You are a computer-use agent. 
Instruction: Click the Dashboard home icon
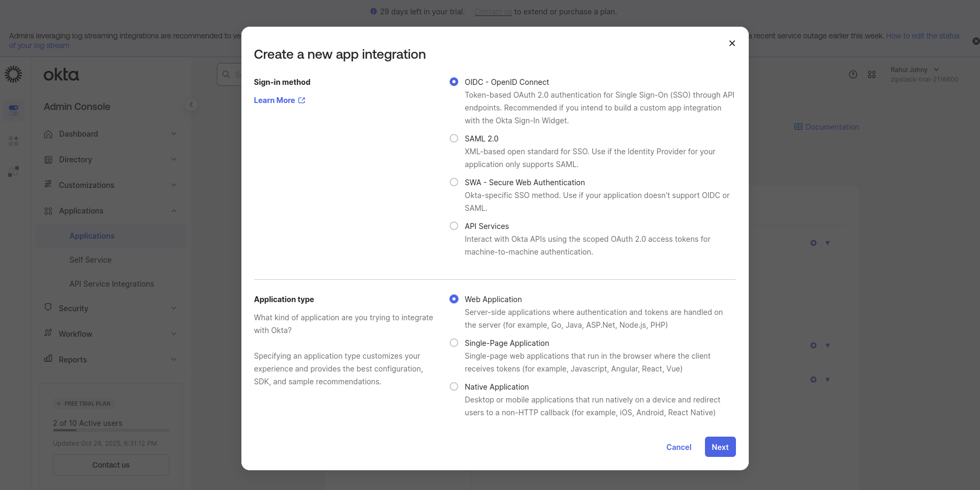point(48,133)
